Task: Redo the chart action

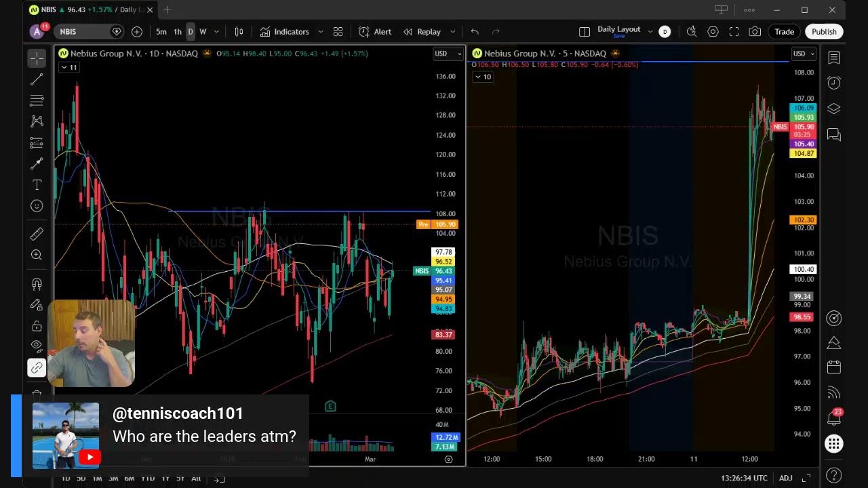Action: click(x=496, y=32)
